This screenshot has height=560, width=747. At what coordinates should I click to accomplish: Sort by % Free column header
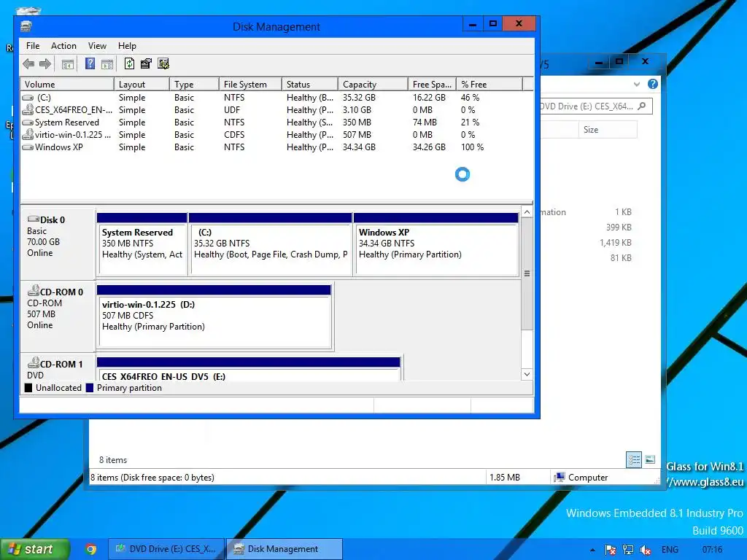click(x=489, y=85)
